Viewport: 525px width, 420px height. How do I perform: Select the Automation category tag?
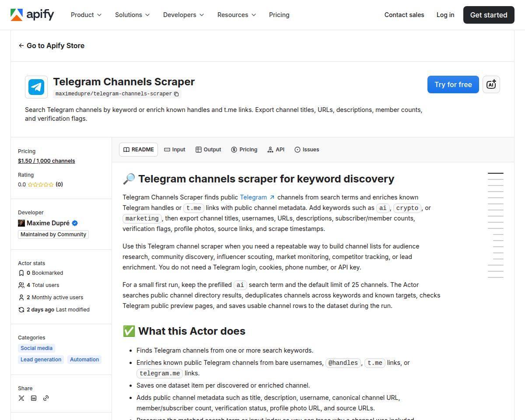coord(84,360)
